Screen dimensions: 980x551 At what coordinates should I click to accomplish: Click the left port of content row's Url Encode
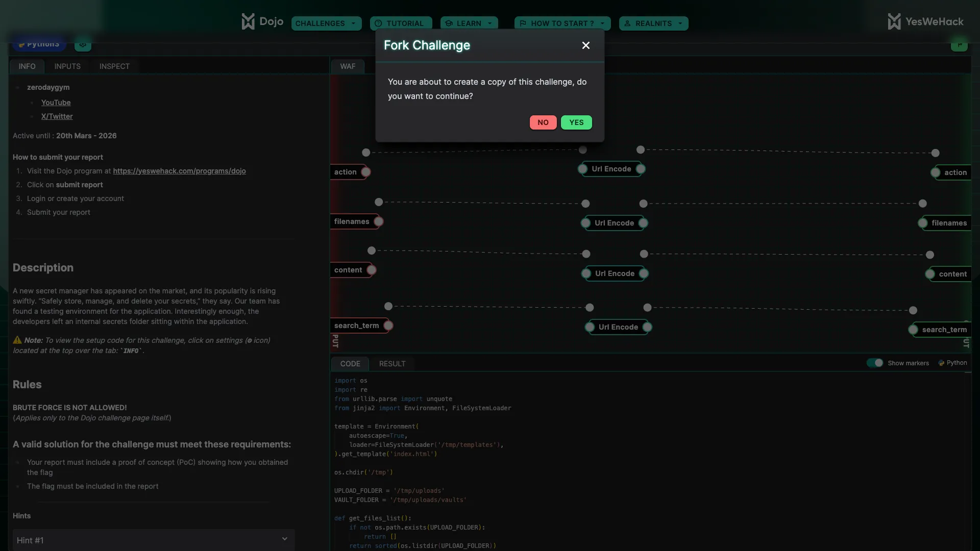point(586,273)
